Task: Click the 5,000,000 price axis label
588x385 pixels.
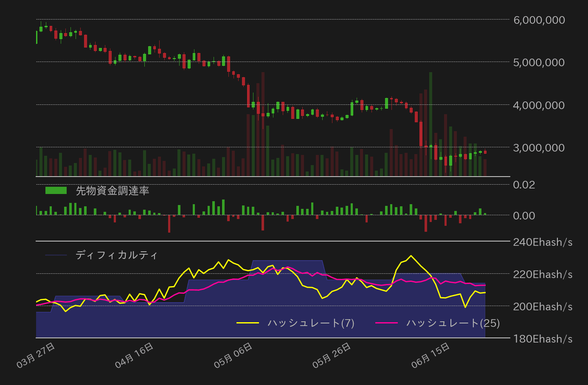Action: tap(539, 62)
